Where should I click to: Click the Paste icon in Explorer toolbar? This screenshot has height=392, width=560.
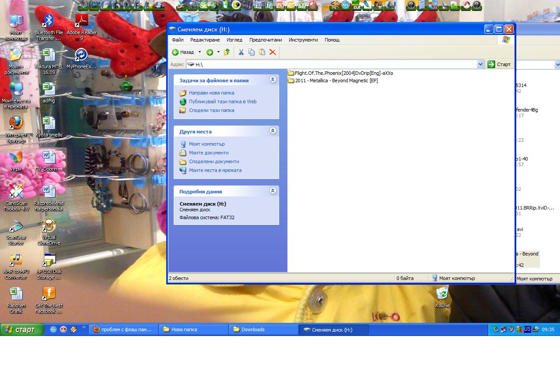(262, 52)
